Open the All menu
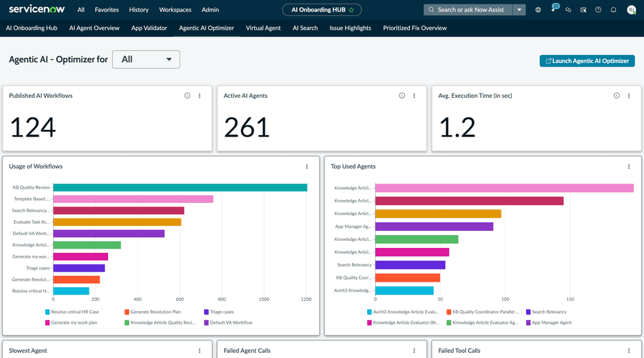 point(81,10)
